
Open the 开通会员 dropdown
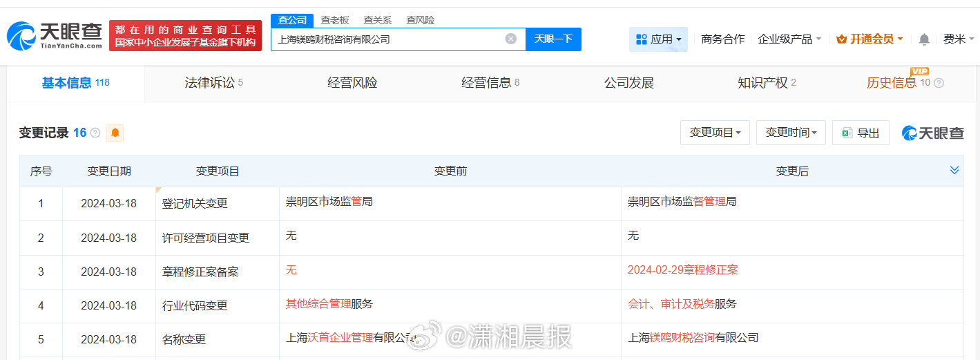click(x=870, y=39)
